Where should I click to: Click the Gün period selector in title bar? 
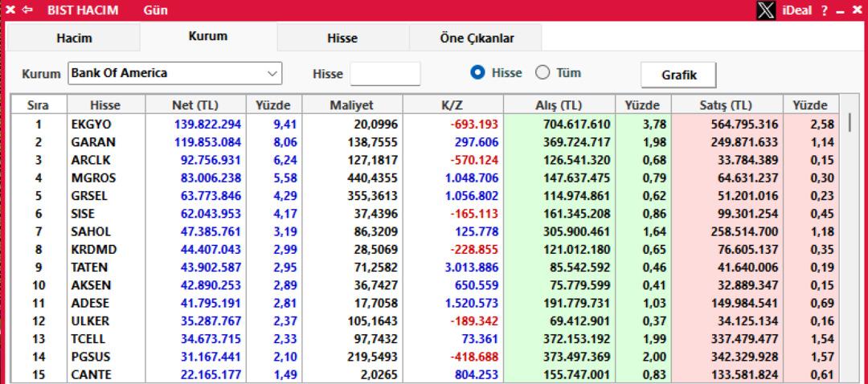pos(155,10)
